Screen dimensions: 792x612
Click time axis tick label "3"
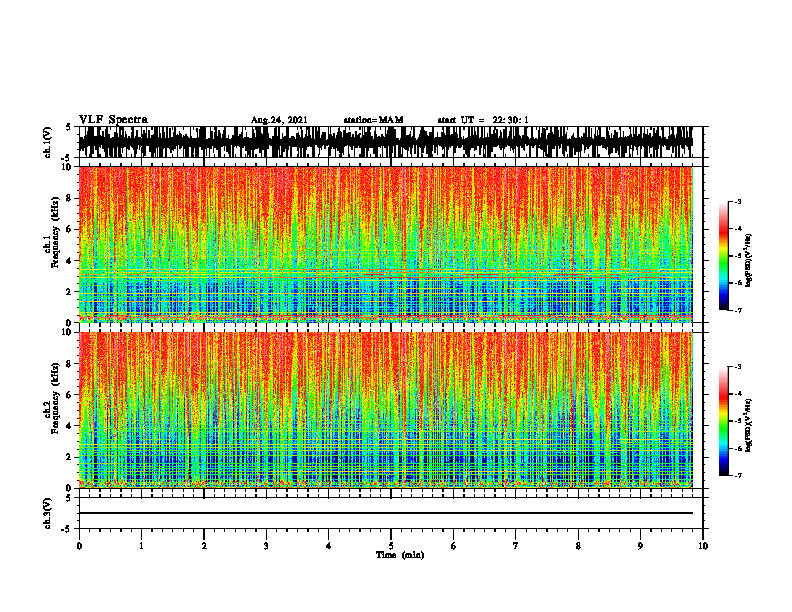tap(266, 546)
